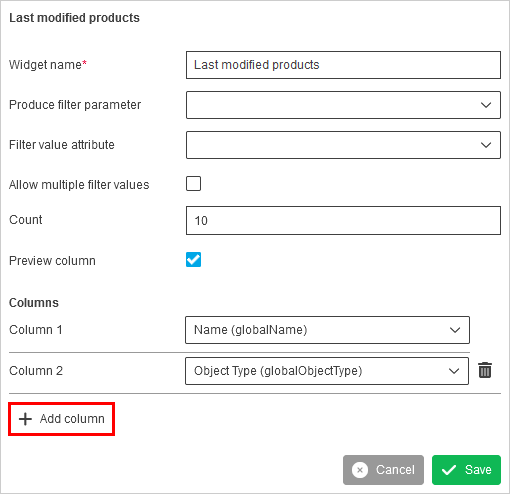
Task: Click the 'Count' label
Action: click(26, 220)
